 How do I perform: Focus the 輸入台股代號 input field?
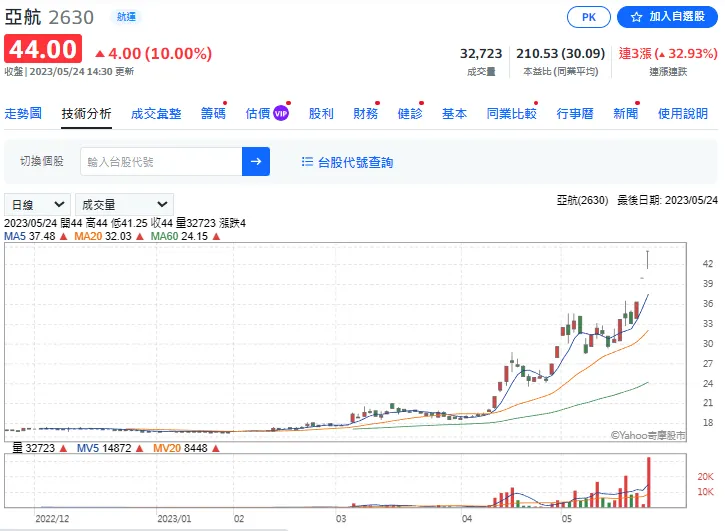(x=161, y=161)
